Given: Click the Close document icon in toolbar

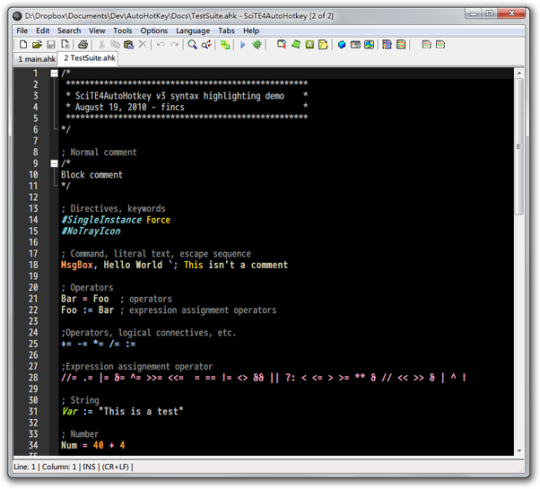Looking at the screenshot, I should pyautogui.click(x=65, y=44).
